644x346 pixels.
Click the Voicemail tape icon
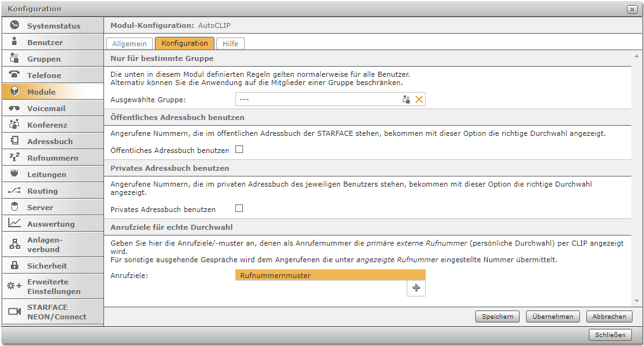(x=15, y=108)
